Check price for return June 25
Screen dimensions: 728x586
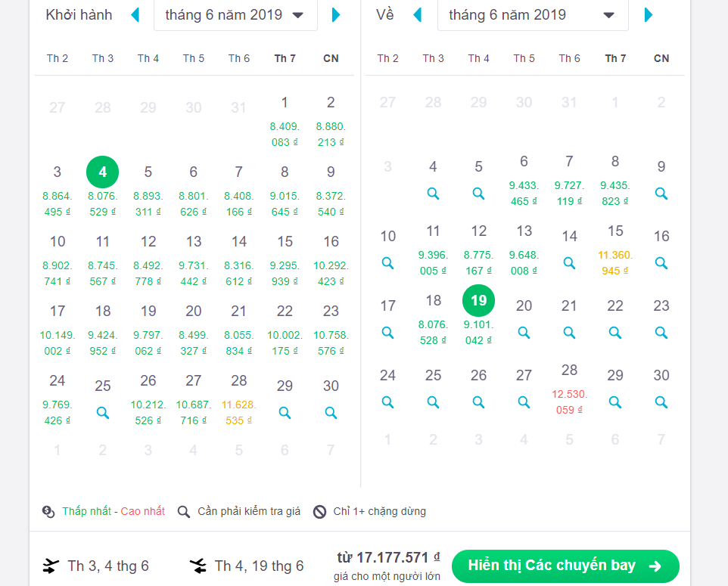pos(433,402)
